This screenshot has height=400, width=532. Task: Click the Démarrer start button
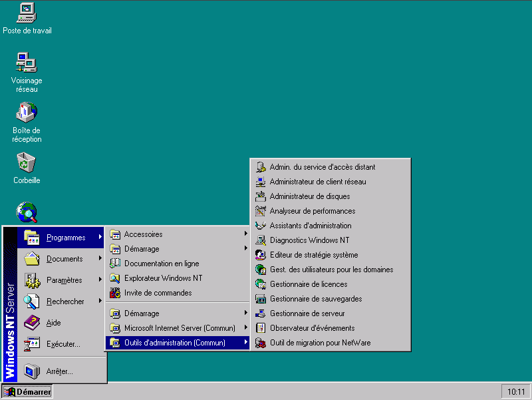tap(28, 392)
